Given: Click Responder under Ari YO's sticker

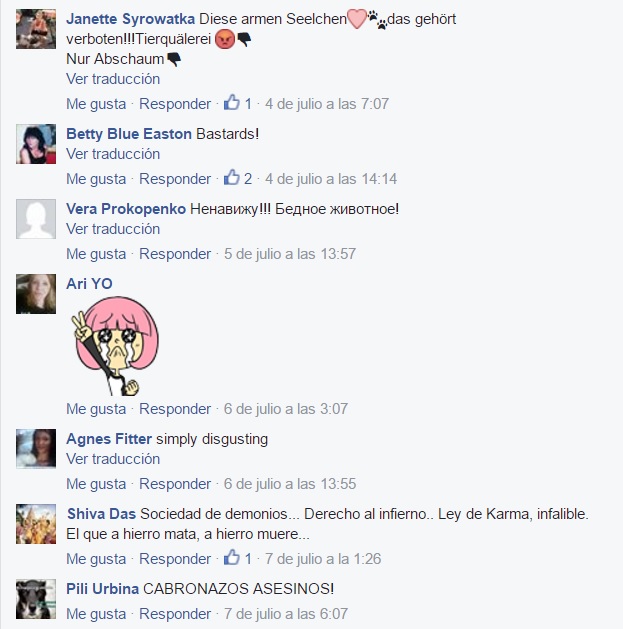Looking at the screenshot, I should click(x=175, y=409).
